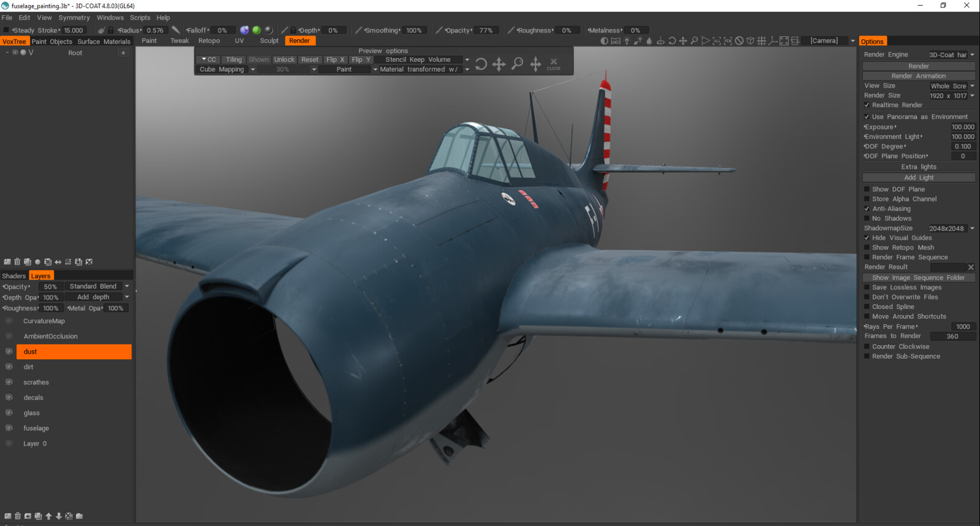Click the cube perspective icon in viewport toolbar
The image size is (980, 526).
coord(750,41)
